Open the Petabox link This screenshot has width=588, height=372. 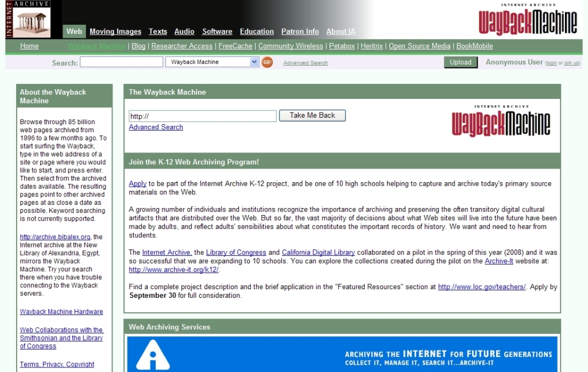tap(342, 46)
